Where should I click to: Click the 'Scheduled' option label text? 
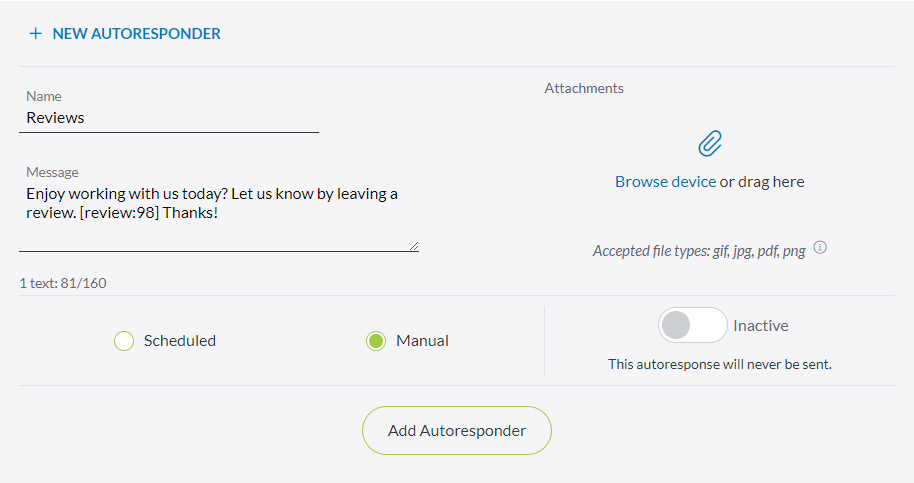(x=180, y=341)
